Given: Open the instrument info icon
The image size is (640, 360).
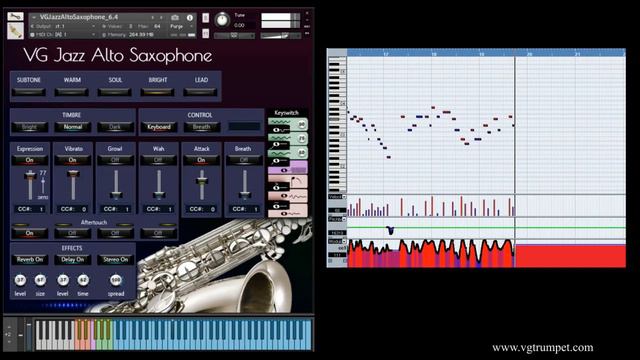Looking at the screenshot, I should [x=189, y=18].
